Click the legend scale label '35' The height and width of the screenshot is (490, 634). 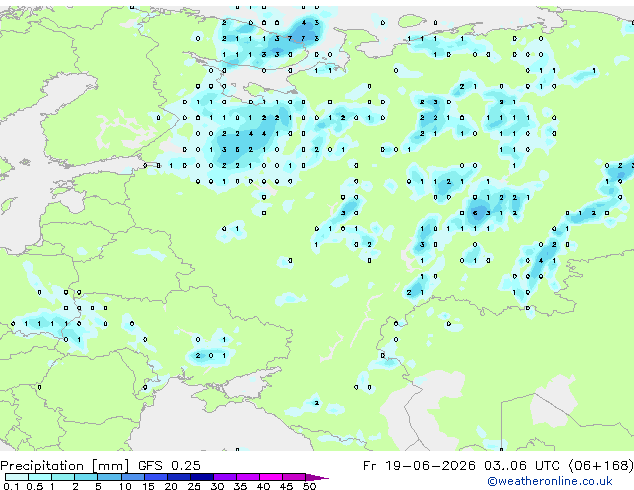tap(240, 486)
